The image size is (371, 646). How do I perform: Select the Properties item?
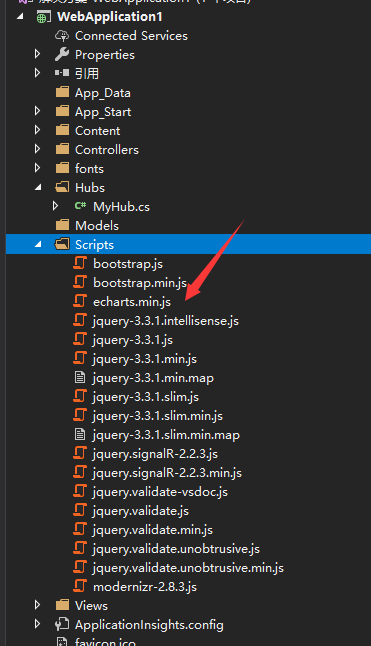(x=105, y=55)
